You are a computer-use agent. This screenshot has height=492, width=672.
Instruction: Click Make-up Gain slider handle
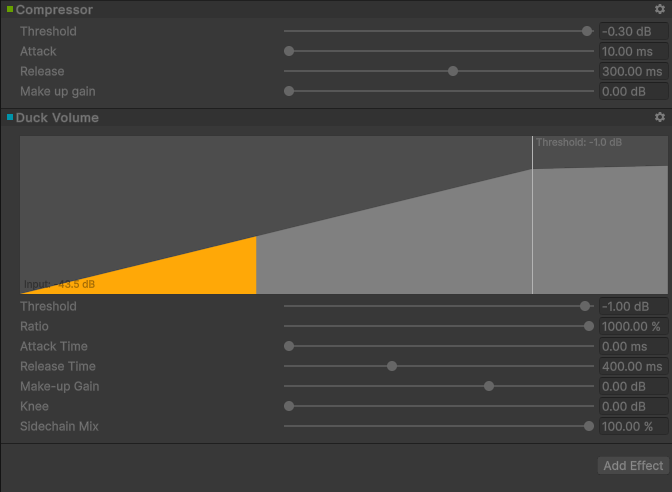[x=489, y=386]
